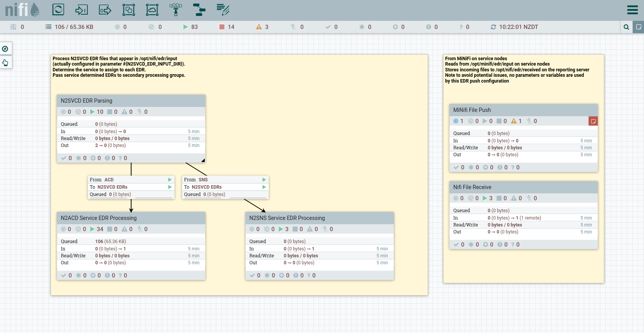Choose the Remote Process Group icon
This screenshot has height=333, width=644.
pyautogui.click(x=152, y=10)
